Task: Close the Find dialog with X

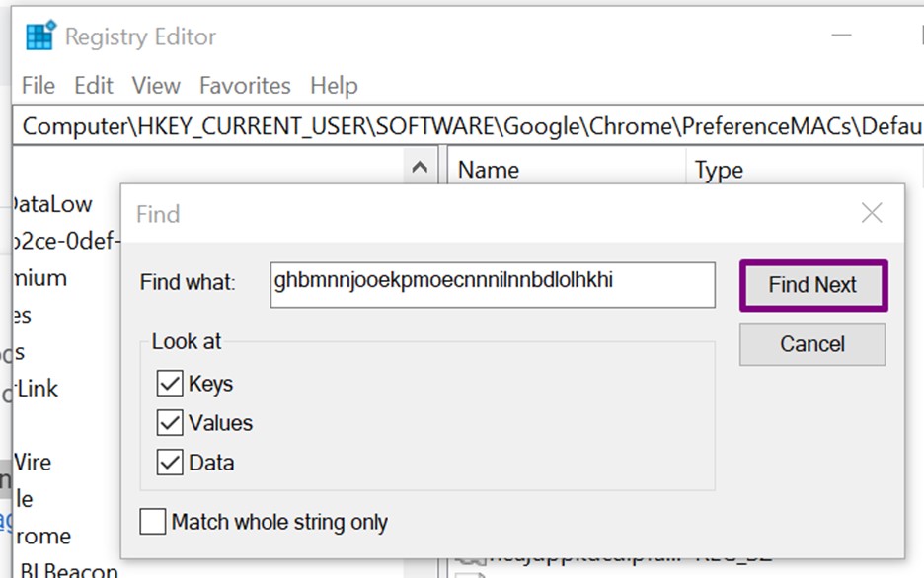Action: tap(871, 213)
